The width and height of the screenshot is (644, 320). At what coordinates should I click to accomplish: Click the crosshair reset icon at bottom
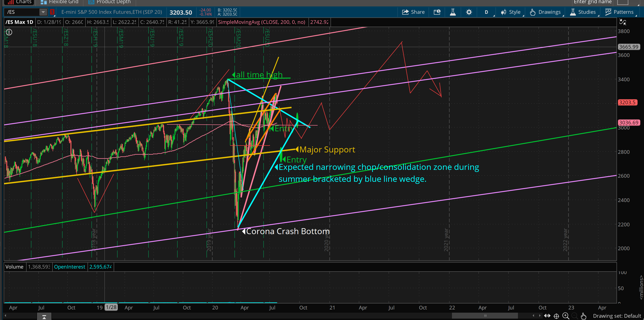click(x=556, y=316)
